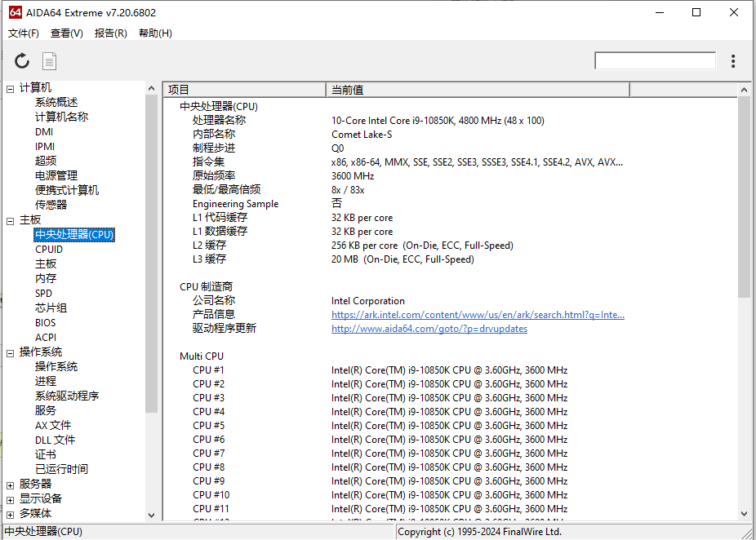Click the tree panel scroll down arrow
The image size is (756, 540).
tap(151, 515)
